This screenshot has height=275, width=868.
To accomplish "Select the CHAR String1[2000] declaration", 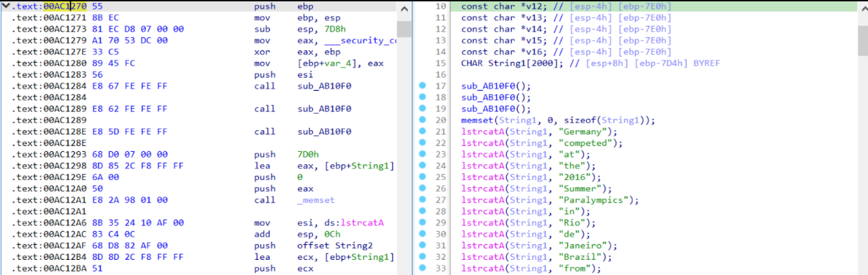I will 513,63.
